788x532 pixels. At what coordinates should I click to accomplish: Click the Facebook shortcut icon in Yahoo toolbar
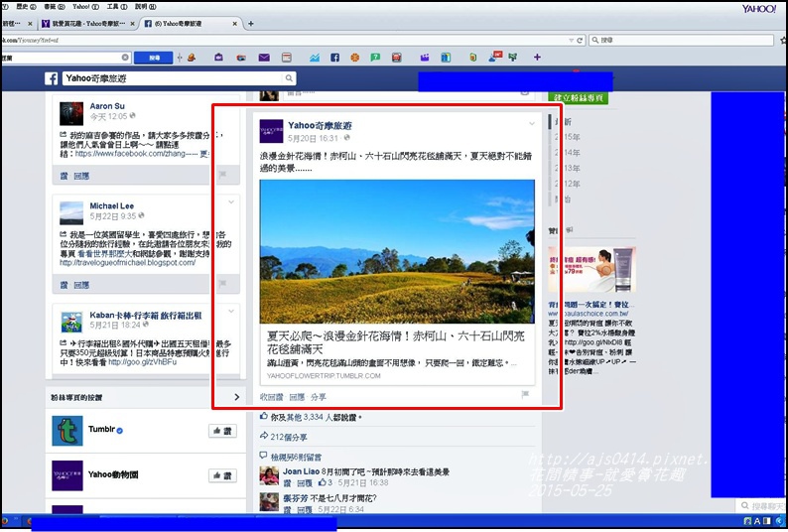[335, 58]
